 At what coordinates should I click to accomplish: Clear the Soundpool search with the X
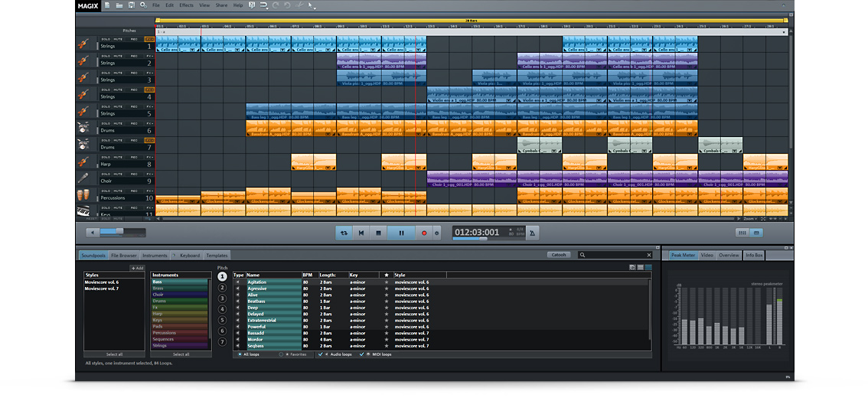[649, 255]
